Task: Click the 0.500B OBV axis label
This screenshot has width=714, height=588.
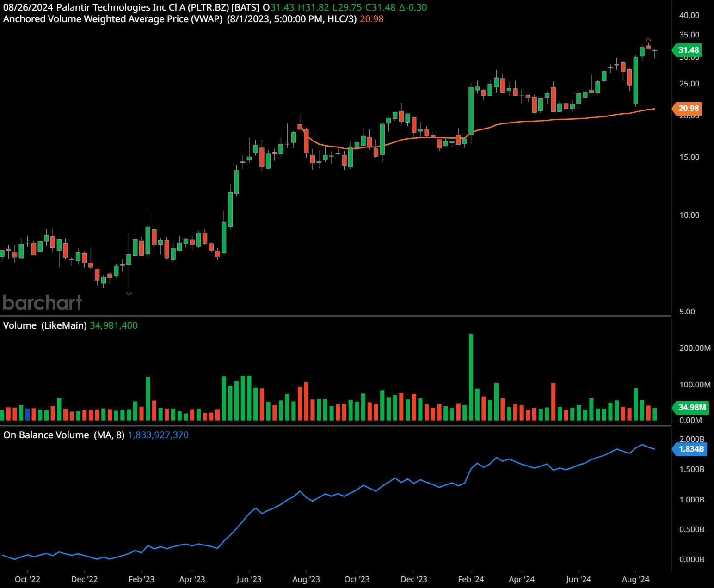Action: (x=692, y=529)
